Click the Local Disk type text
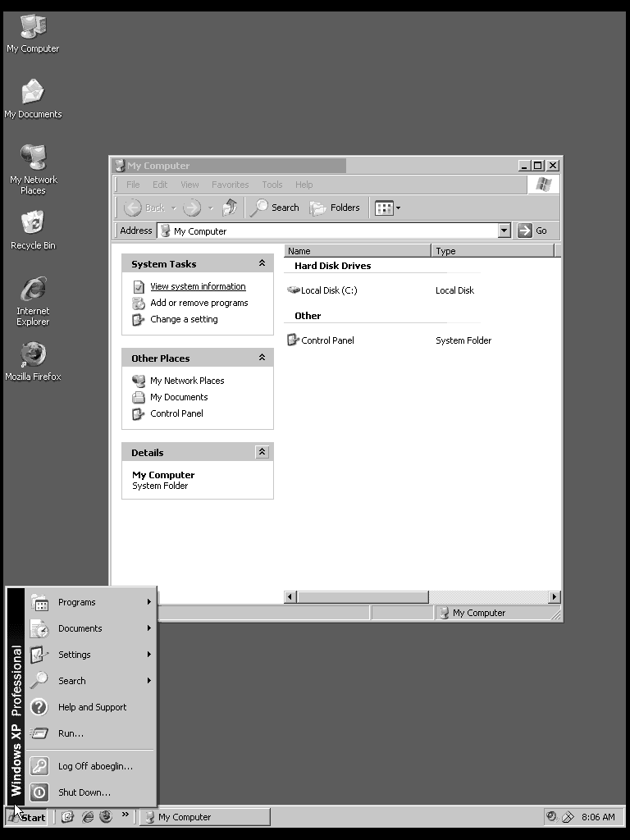The image size is (630, 840). pyautogui.click(x=454, y=290)
